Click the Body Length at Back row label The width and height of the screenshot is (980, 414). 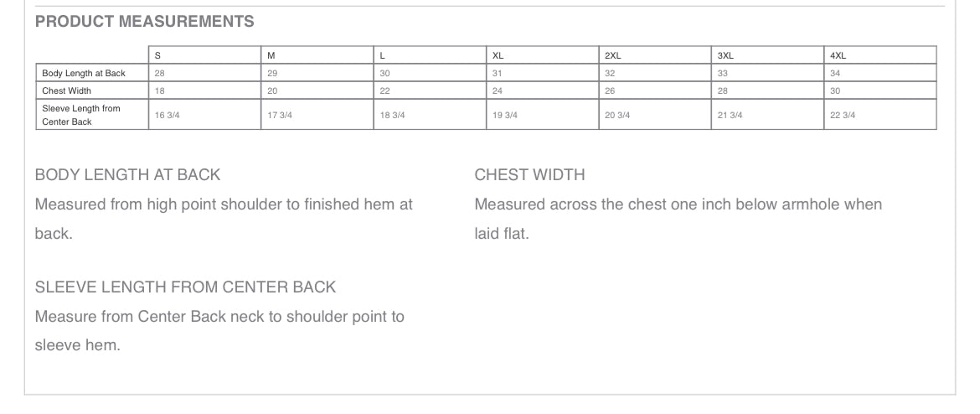pyautogui.click(x=84, y=73)
